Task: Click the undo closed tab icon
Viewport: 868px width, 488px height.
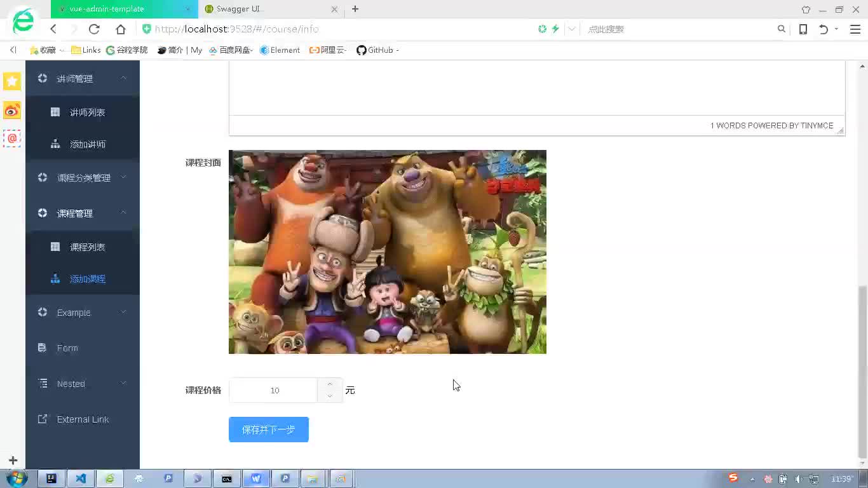Action: coord(824,29)
